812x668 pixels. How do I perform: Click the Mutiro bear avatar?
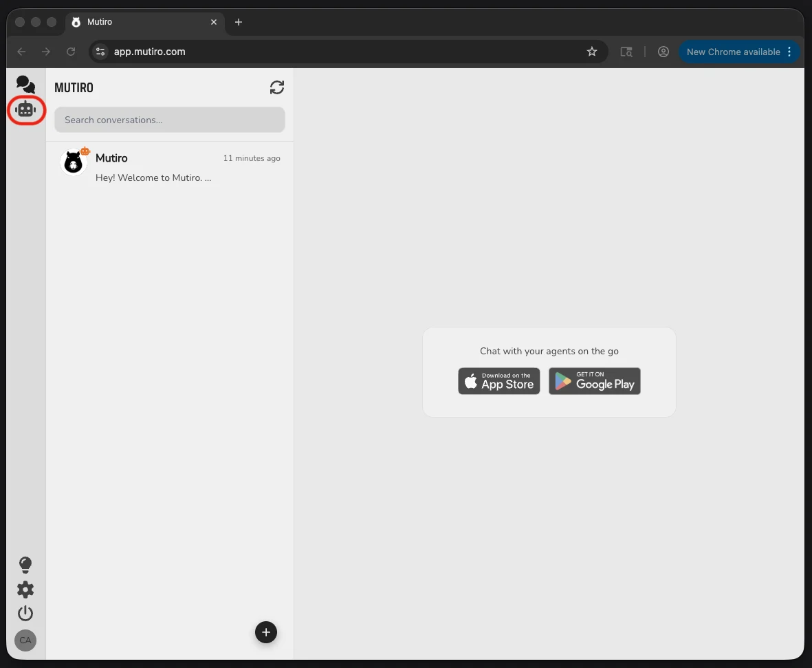74,163
